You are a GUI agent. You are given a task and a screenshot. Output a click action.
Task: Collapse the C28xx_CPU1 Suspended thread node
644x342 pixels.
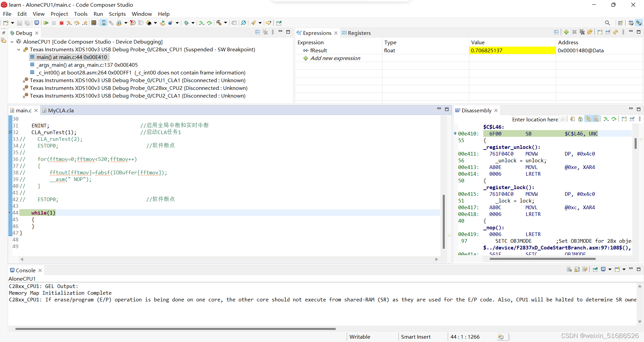tap(19, 49)
